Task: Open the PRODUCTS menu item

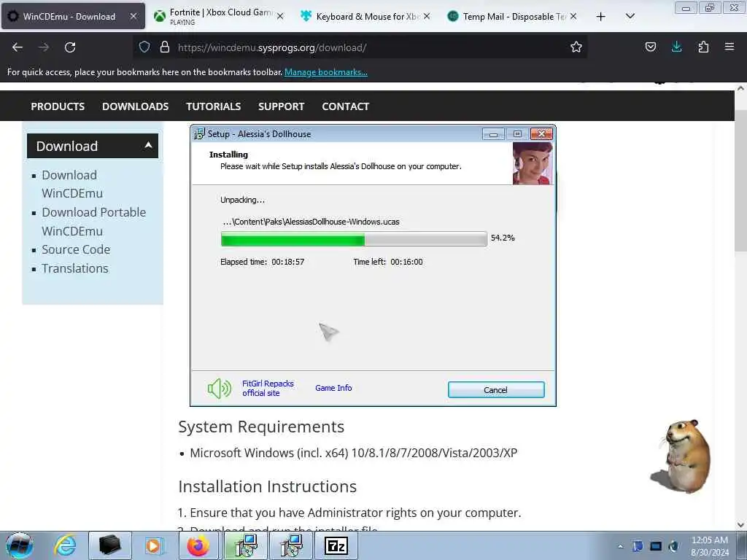Action: point(58,106)
